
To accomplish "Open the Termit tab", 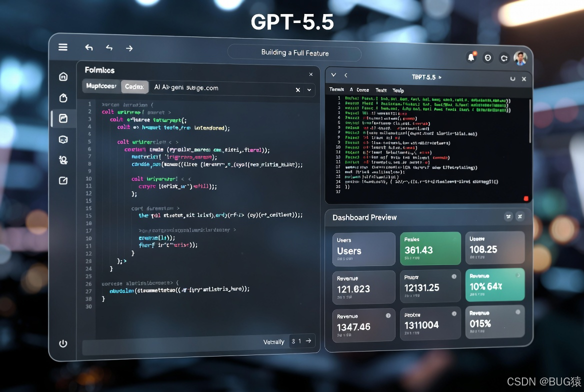I will tap(336, 89).
